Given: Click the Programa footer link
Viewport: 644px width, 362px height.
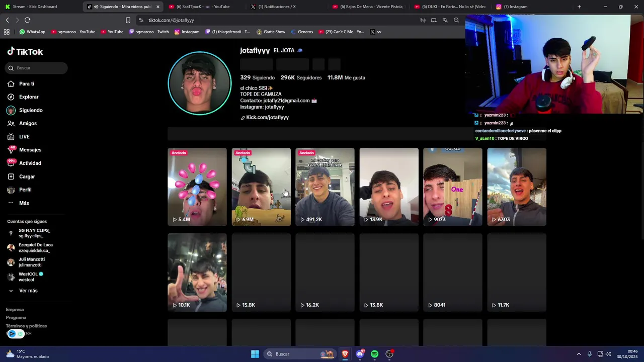Looking at the screenshot, I should click(x=16, y=318).
